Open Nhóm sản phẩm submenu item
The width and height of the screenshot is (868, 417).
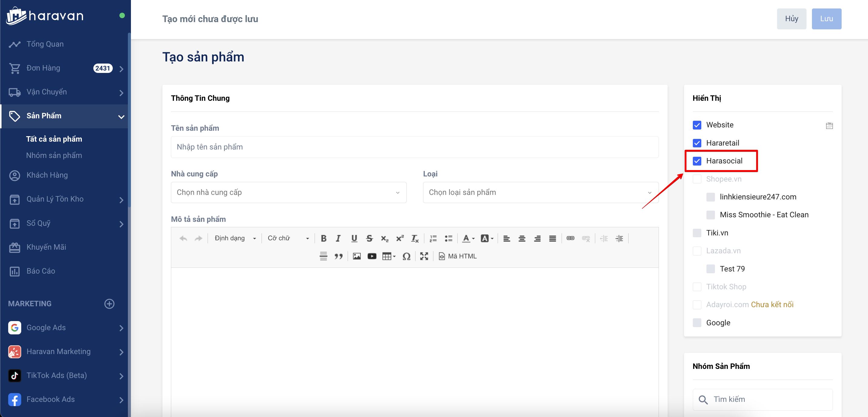(54, 155)
